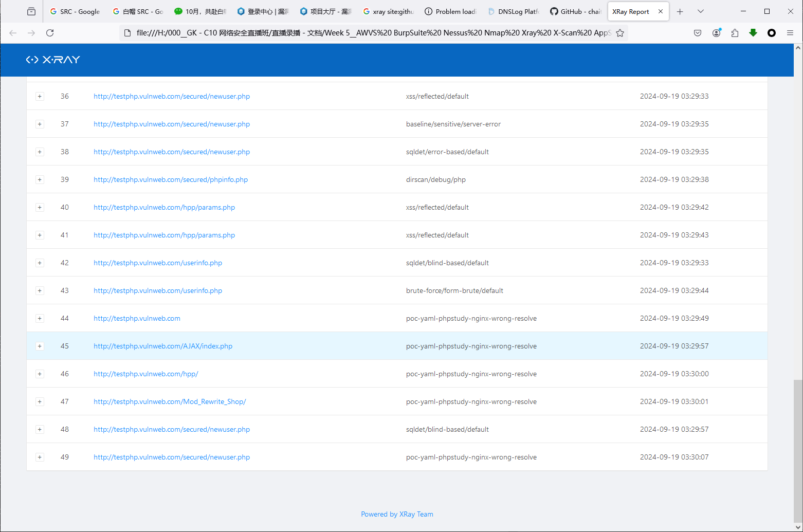Image resolution: width=803 pixels, height=532 pixels.
Task: Switch to the GitHub - chaitin tab
Action: (576, 11)
